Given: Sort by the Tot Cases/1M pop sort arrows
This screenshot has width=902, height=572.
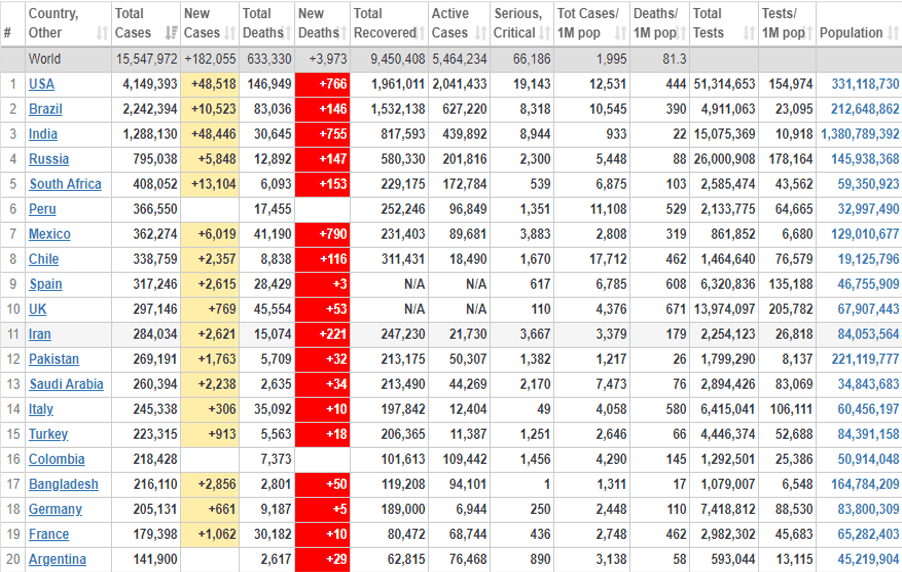Looking at the screenshot, I should (620, 33).
